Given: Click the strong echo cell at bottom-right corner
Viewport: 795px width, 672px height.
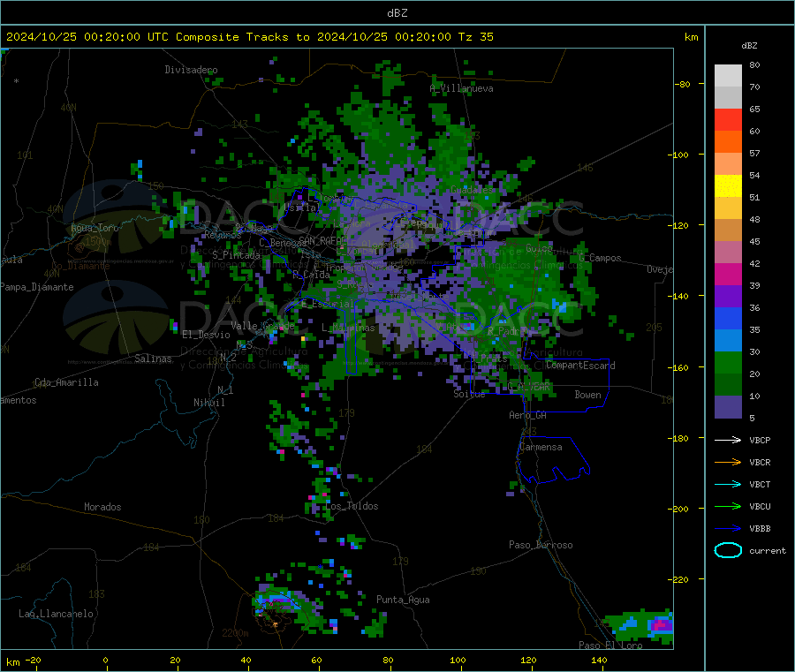Looking at the screenshot, I should pyautogui.click(x=661, y=624).
